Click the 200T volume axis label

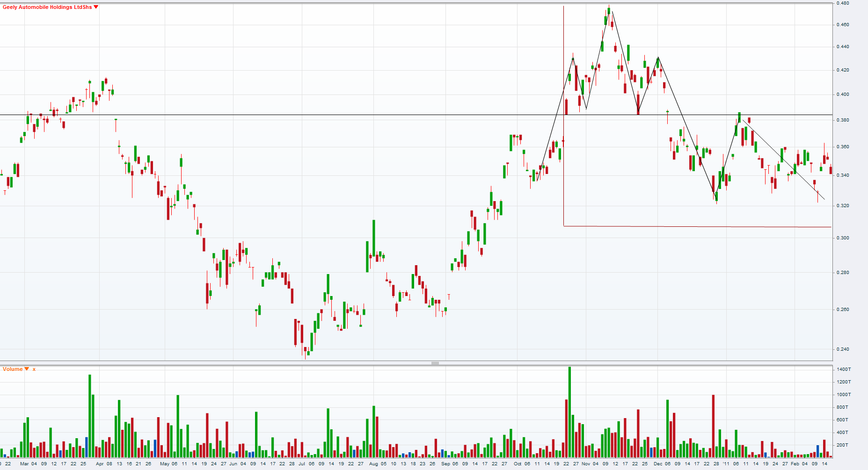(x=843, y=445)
